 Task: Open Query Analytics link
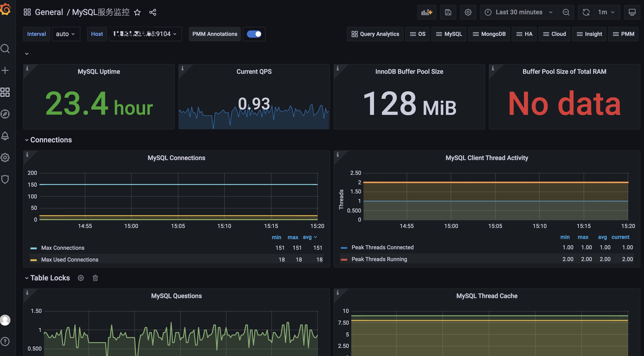click(375, 34)
